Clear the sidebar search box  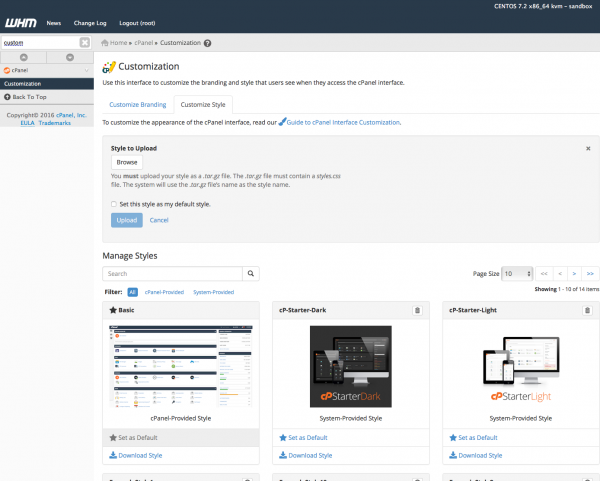coord(85,42)
